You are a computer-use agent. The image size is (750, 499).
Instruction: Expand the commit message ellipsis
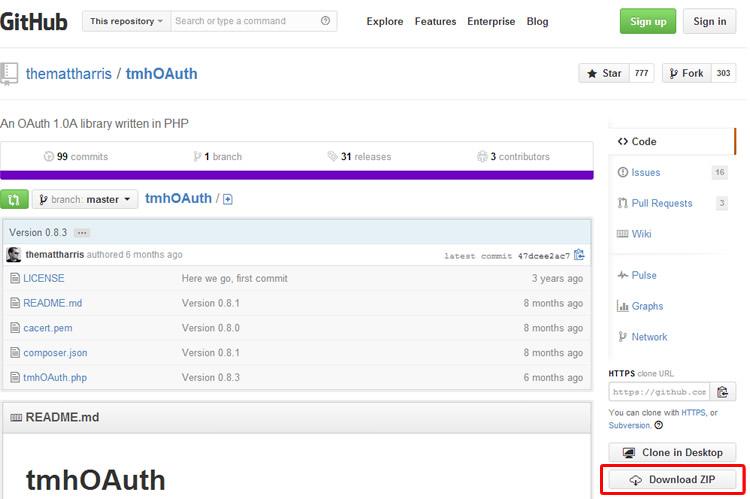coord(82,233)
